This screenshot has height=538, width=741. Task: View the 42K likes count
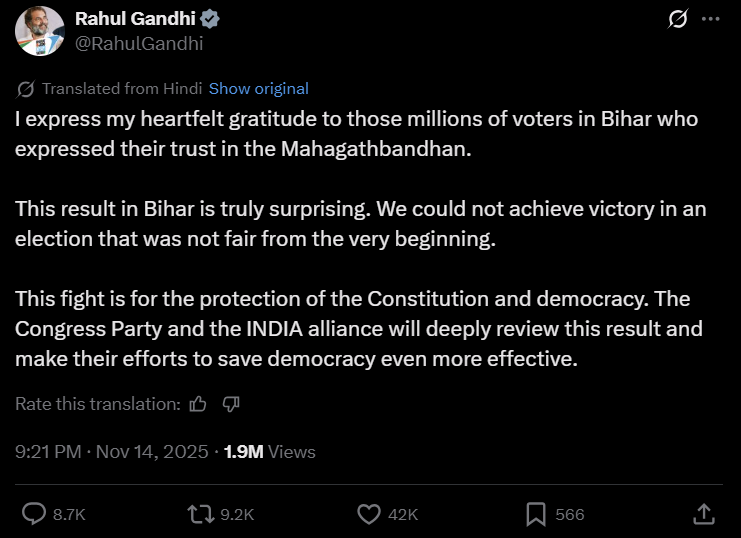[x=402, y=514]
